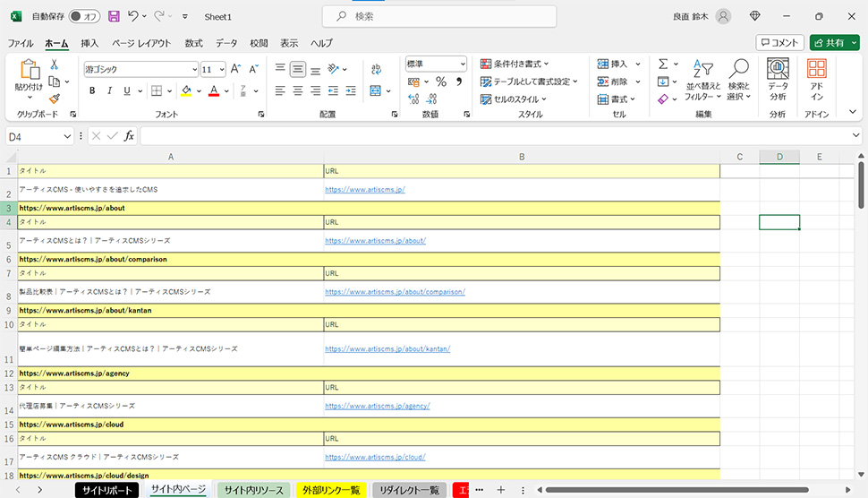Image resolution: width=868 pixels, height=498 pixels.
Task: Open https://www.artiscms.jp/about/ link
Action: [375, 240]
